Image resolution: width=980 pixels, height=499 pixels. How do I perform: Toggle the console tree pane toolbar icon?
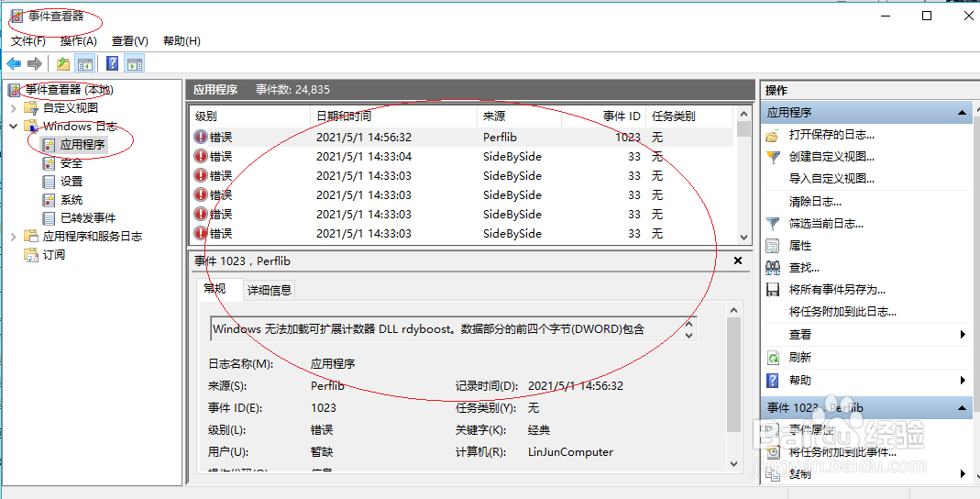[x=85, y=63]
